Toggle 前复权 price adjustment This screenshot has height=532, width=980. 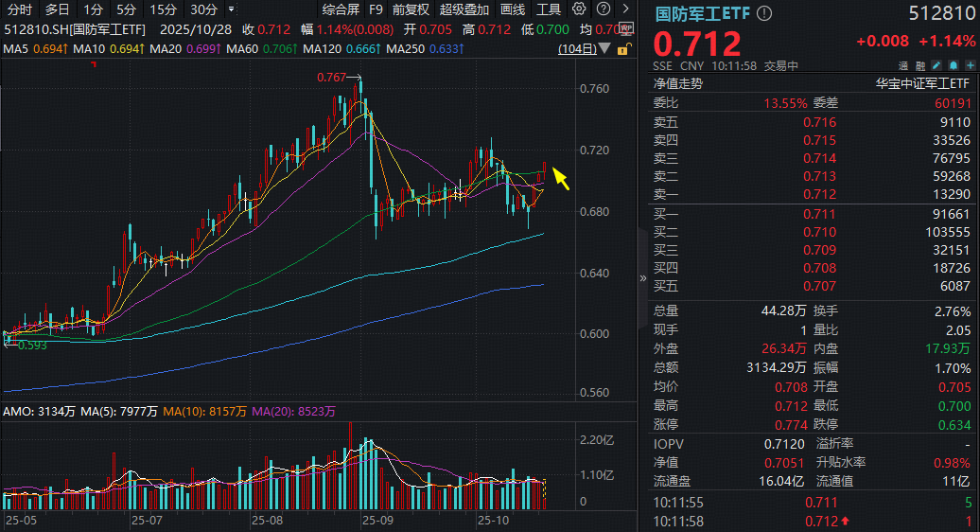tap(410, 9)
